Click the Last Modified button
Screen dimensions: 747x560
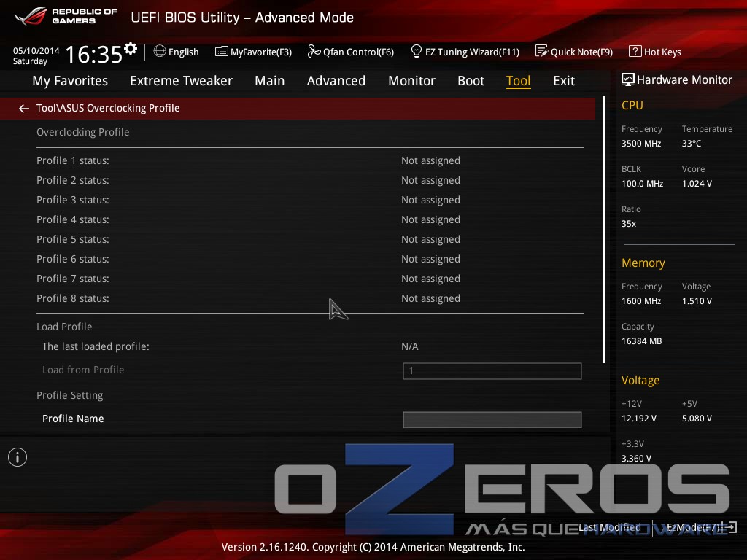coord(610,527)
